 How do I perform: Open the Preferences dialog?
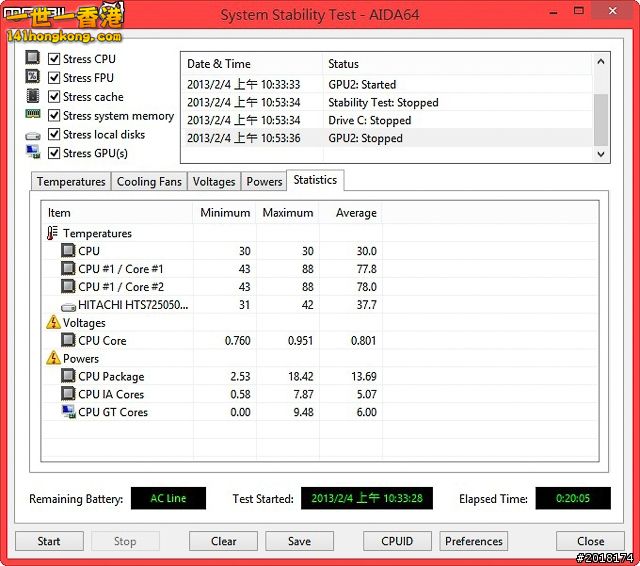pos(474,541)
